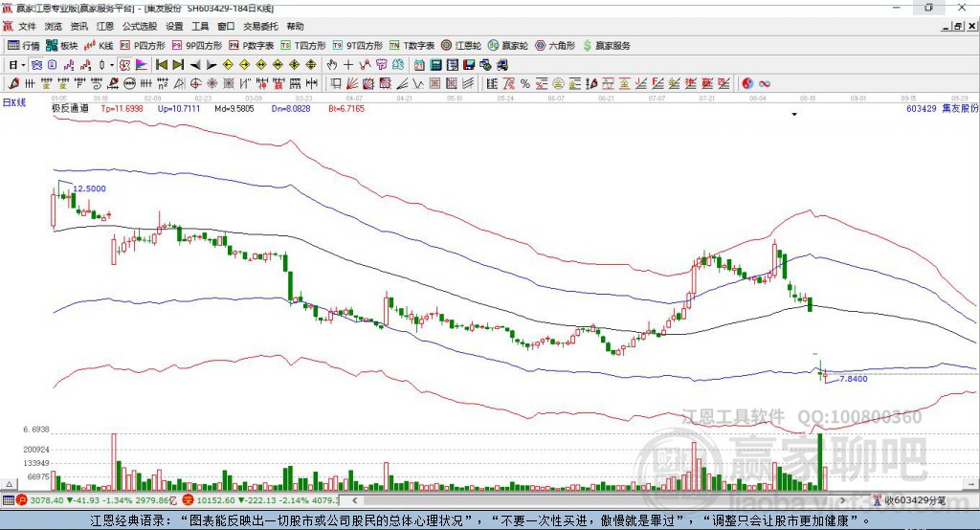Image resolution: width=980 pixels, height=530 pixels.
Task: Open the calendar icon in toolbar
Action: 419,65
